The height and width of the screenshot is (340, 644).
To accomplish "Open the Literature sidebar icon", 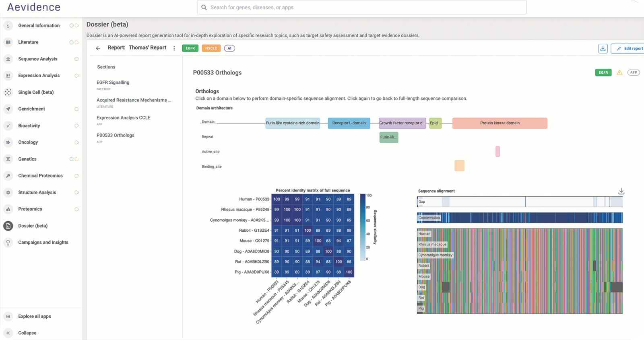I will coord(8,42).
